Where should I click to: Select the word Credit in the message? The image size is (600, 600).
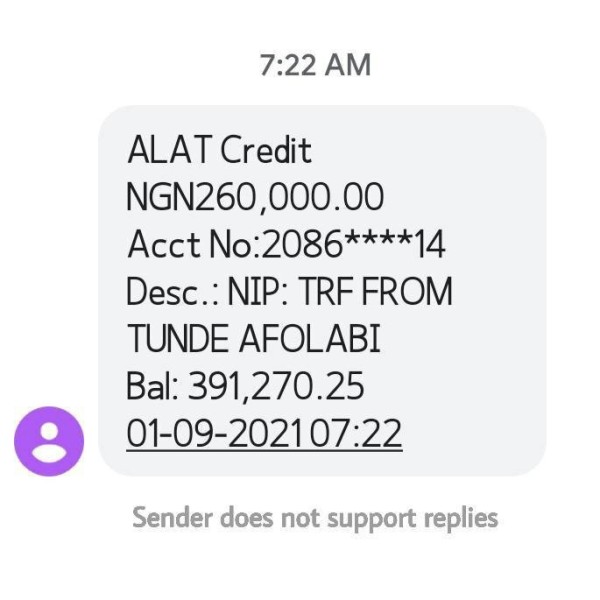(x=266, y=150)
